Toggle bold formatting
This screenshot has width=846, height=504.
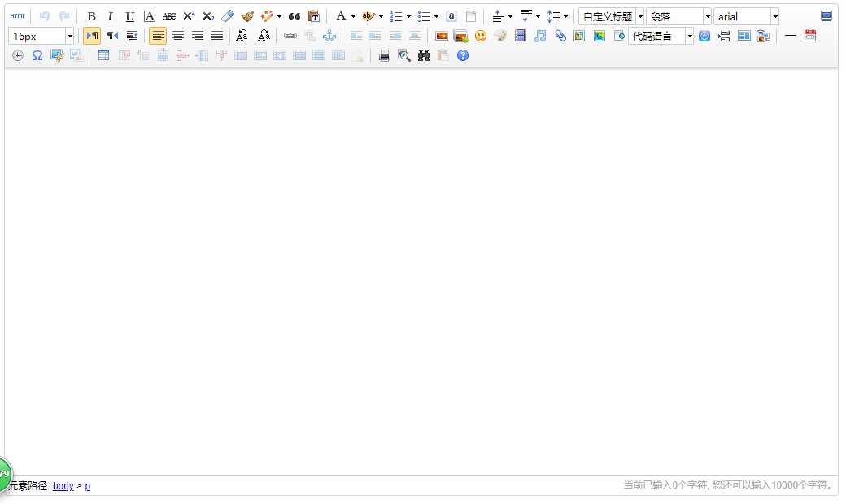(x=91, y=17)
